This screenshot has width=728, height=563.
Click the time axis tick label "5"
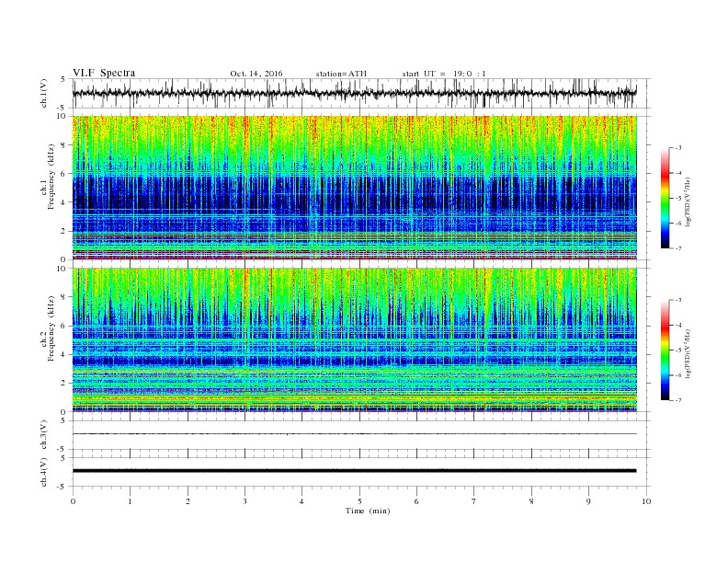click(359, 501)
